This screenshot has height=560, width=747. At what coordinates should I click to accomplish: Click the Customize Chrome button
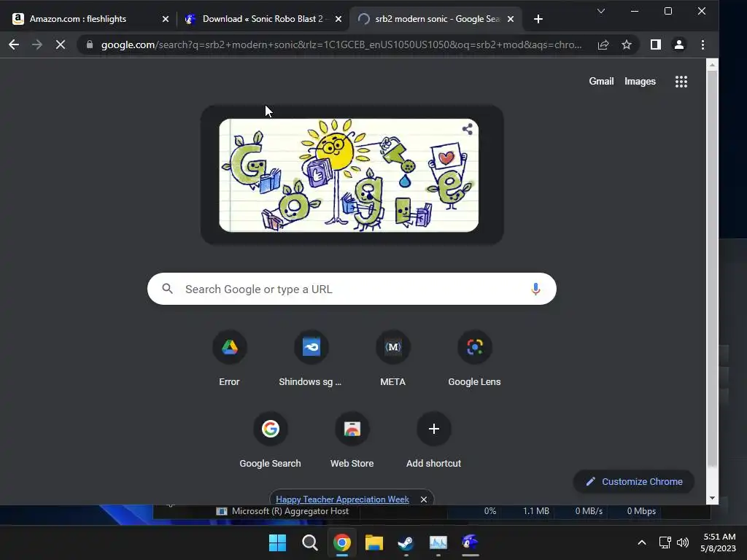tap(634, 481)
